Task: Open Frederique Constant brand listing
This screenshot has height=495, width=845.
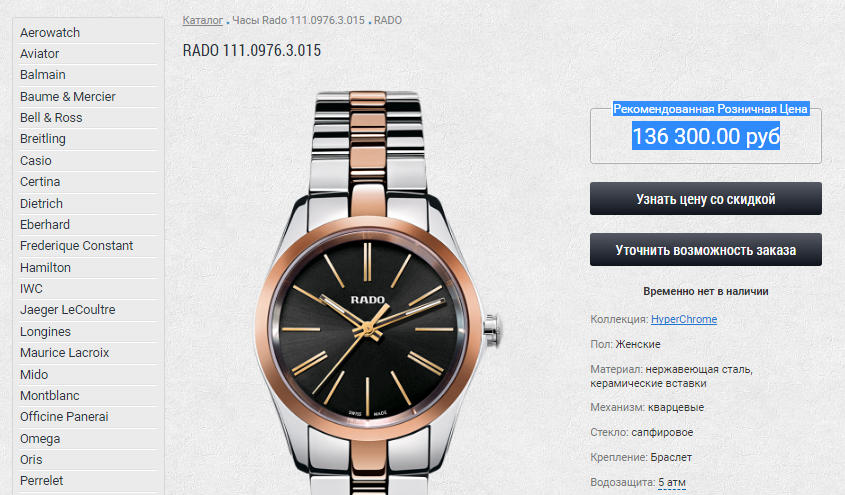Action: point(77,246)
